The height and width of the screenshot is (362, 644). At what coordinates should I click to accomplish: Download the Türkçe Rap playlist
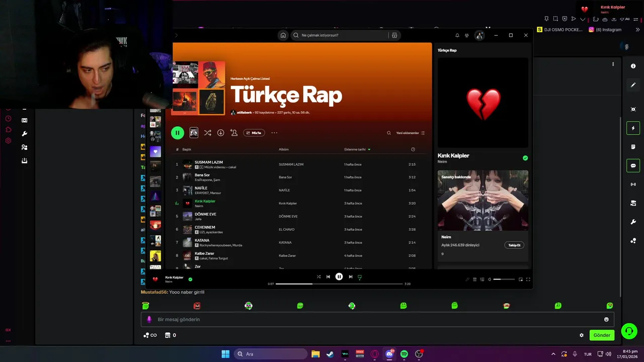(x=220, y=133)
